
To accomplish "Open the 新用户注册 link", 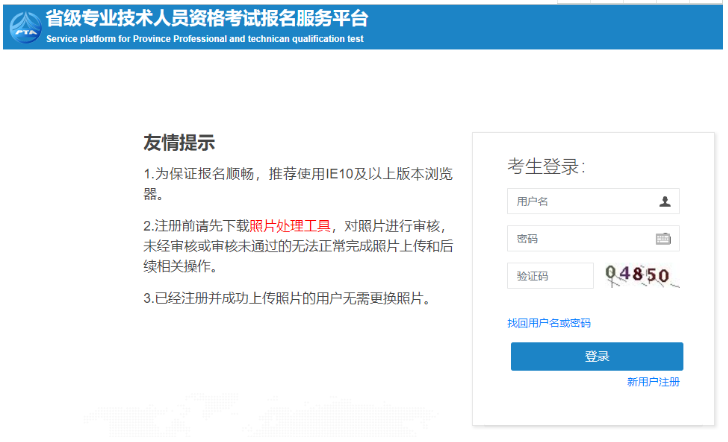I will click(653, 382).
